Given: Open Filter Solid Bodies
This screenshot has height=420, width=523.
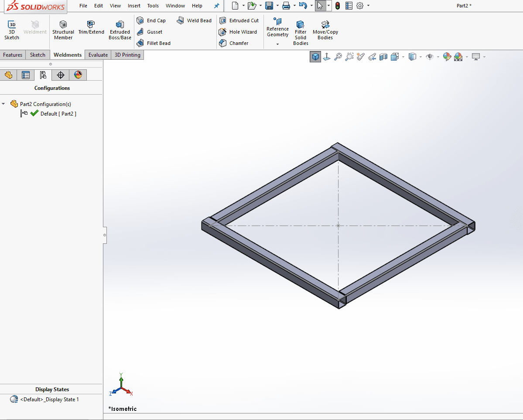Looking at the screenshot, I should coord(301,33).
